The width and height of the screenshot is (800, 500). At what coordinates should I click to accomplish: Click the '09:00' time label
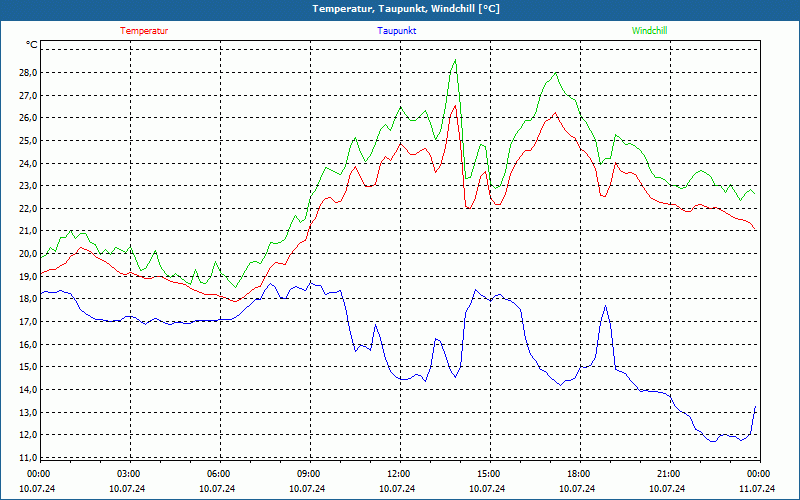308,474
